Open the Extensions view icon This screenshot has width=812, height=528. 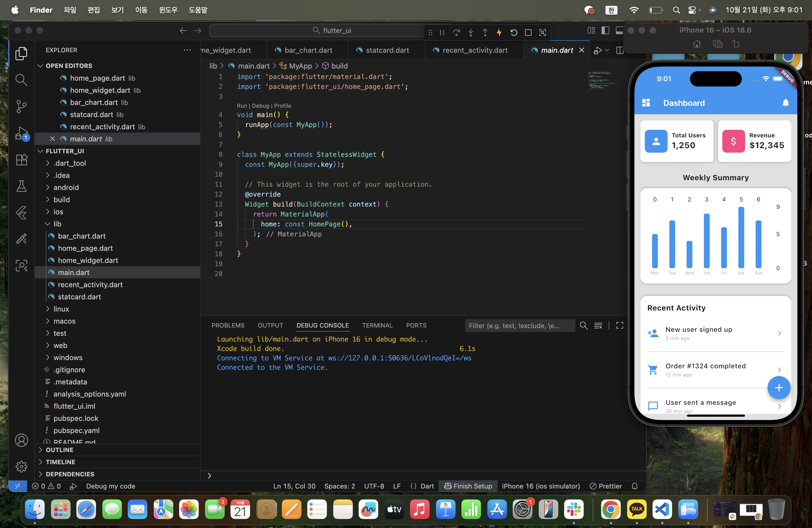[21, 160]
